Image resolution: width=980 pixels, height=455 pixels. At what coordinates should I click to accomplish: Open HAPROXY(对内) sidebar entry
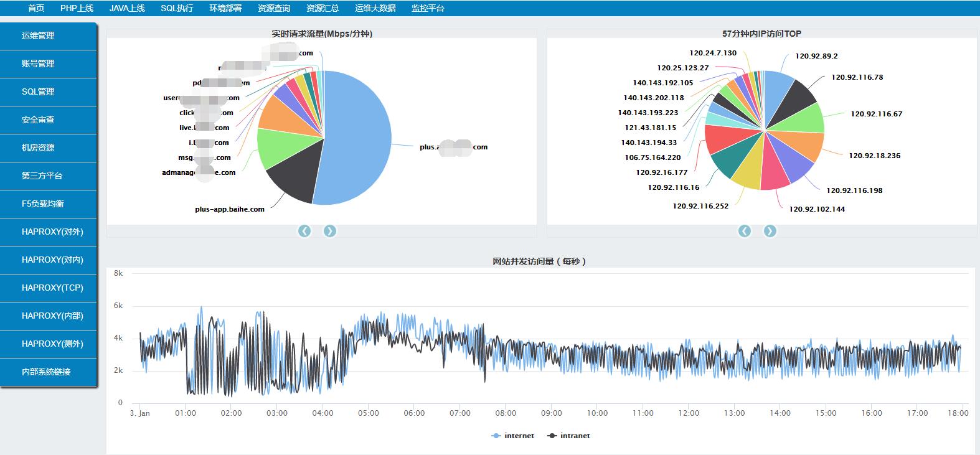point(49,260)
